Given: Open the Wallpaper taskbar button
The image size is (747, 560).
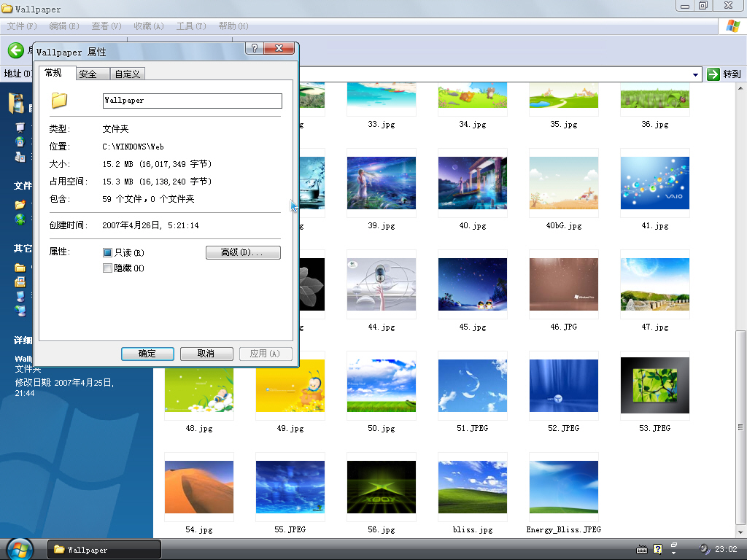Looking at the screenshot, I should (104, 550).
